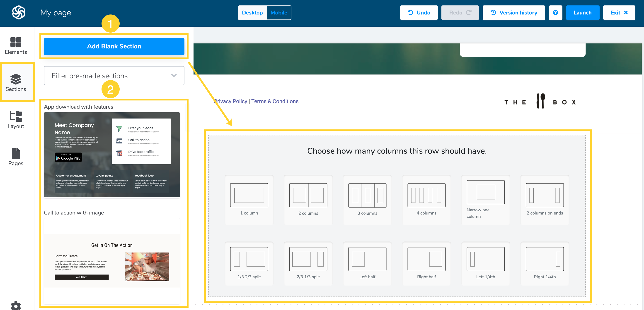Choose the 2/3 1/3 split layout
Screen dimensions: 644x310
click(x=308, y=264)
